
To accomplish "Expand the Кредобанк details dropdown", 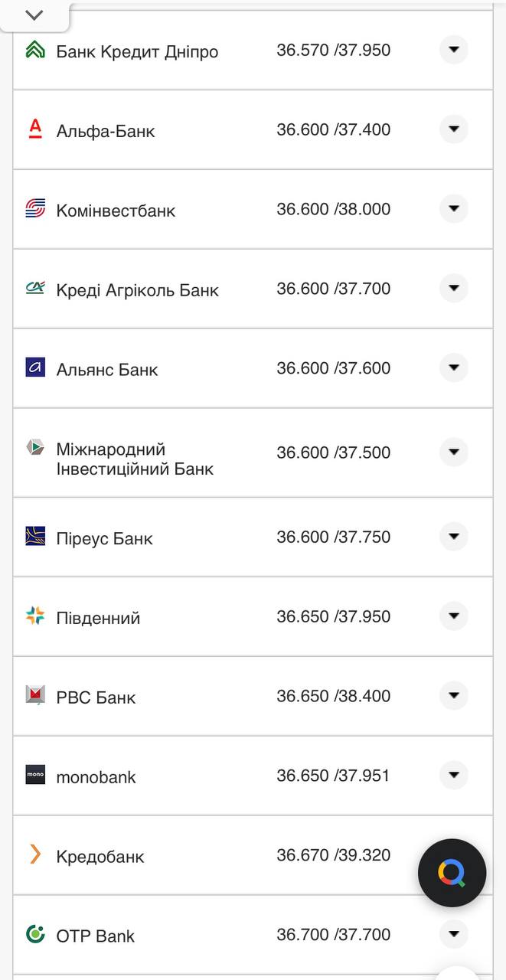I will pyautogui.click(x=453, y=854).
